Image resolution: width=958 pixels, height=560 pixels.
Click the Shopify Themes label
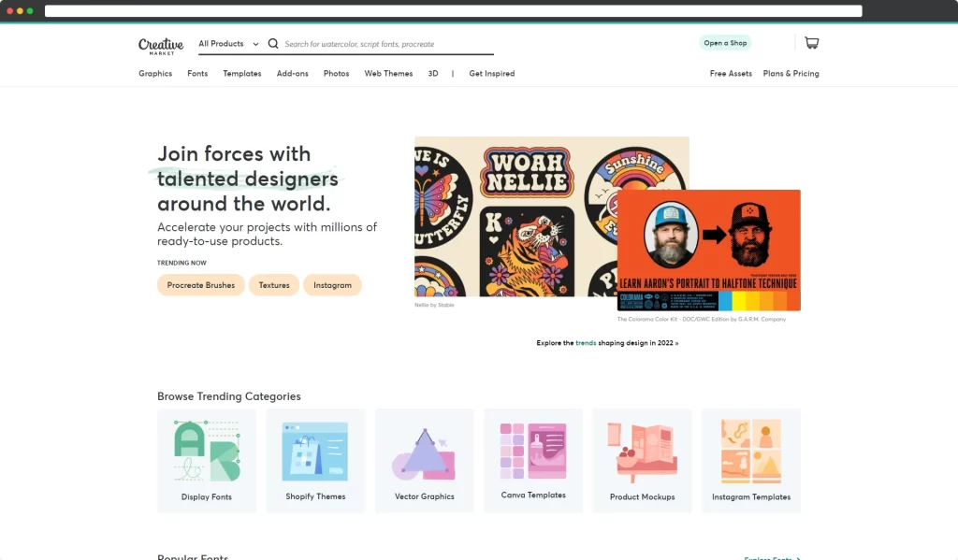tap(315, 496)
